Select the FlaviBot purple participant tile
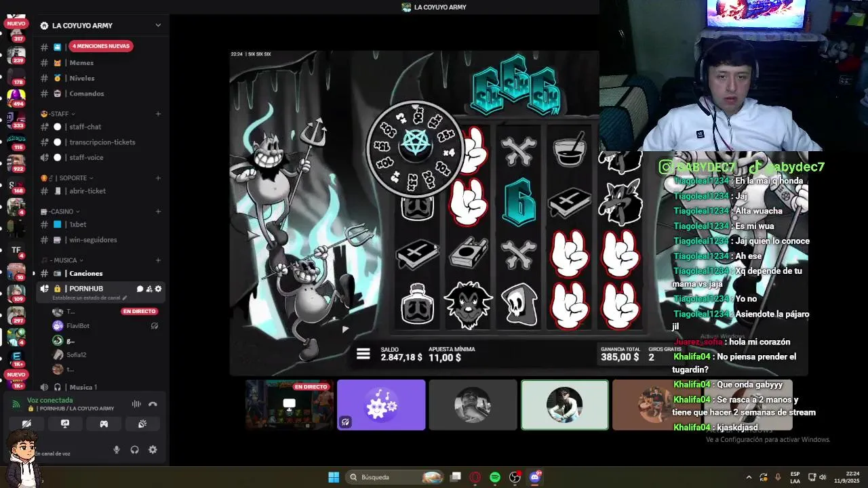This screenshot has height=488, width=868. click(381, 405)
